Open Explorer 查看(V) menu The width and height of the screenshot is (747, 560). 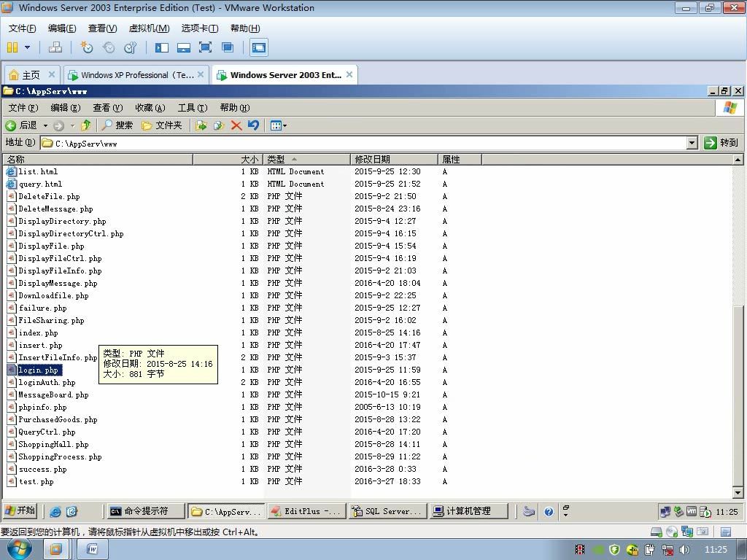108,108
